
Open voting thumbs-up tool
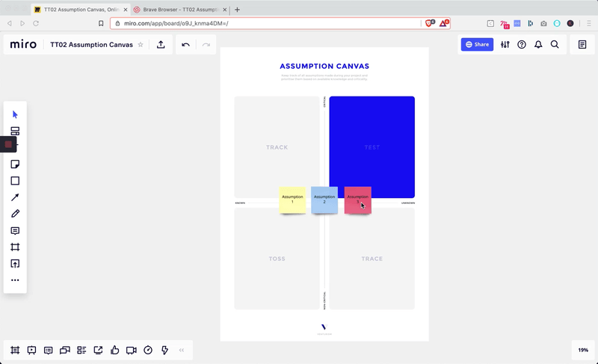pyautogui.click(x=115, y=350)
